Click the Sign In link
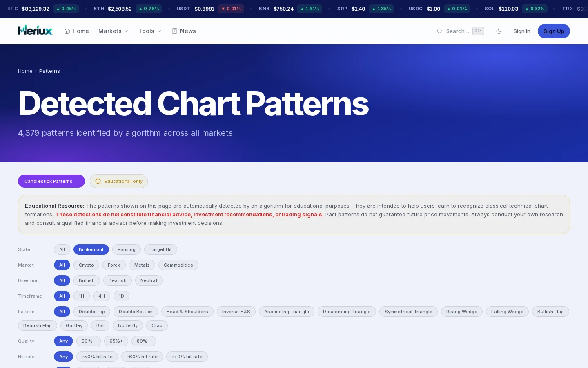This screenshot has width=588, height=368. [x=522, y=31]
